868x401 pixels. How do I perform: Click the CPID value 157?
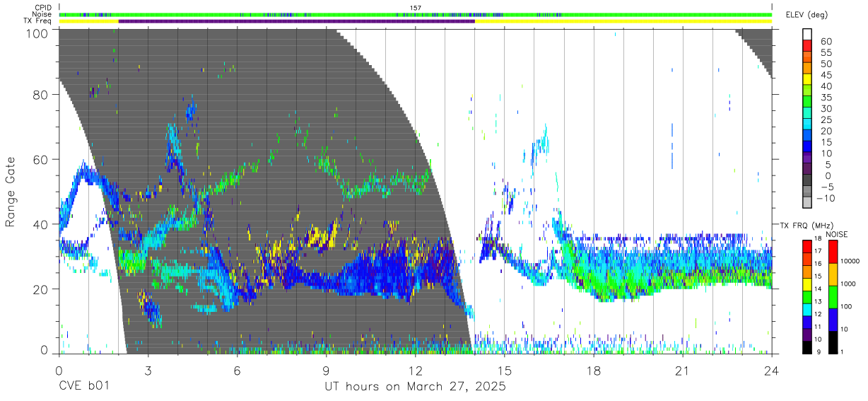416,7
